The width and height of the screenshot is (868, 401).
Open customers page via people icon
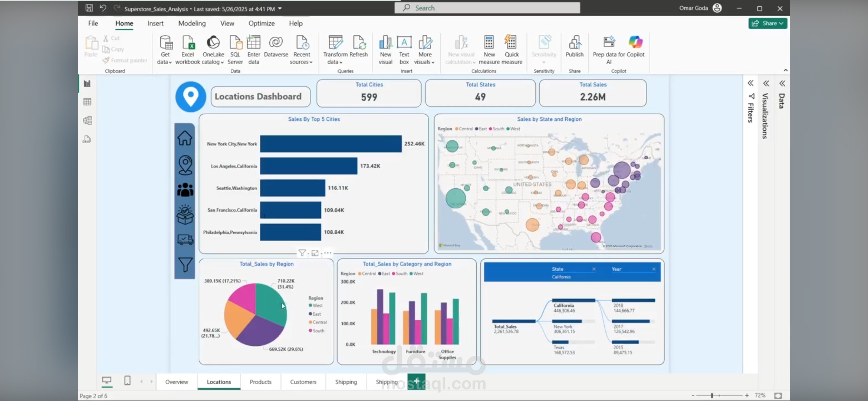point(185,190)
